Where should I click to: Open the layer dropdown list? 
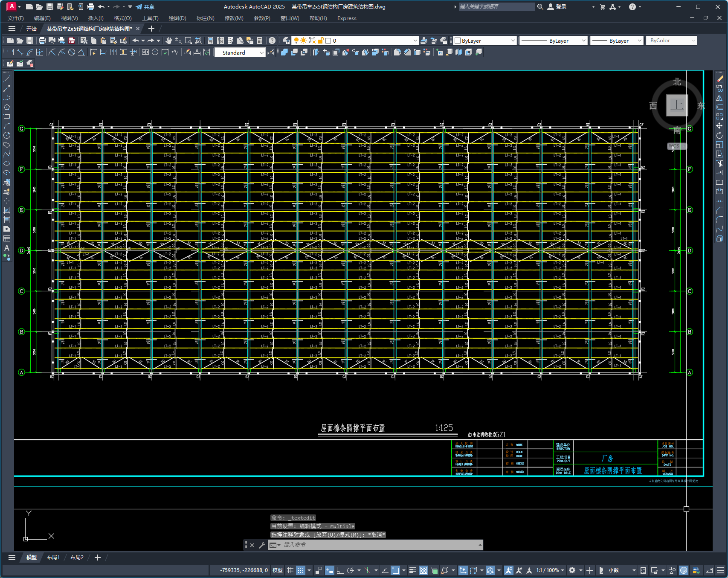coord(415,41)
